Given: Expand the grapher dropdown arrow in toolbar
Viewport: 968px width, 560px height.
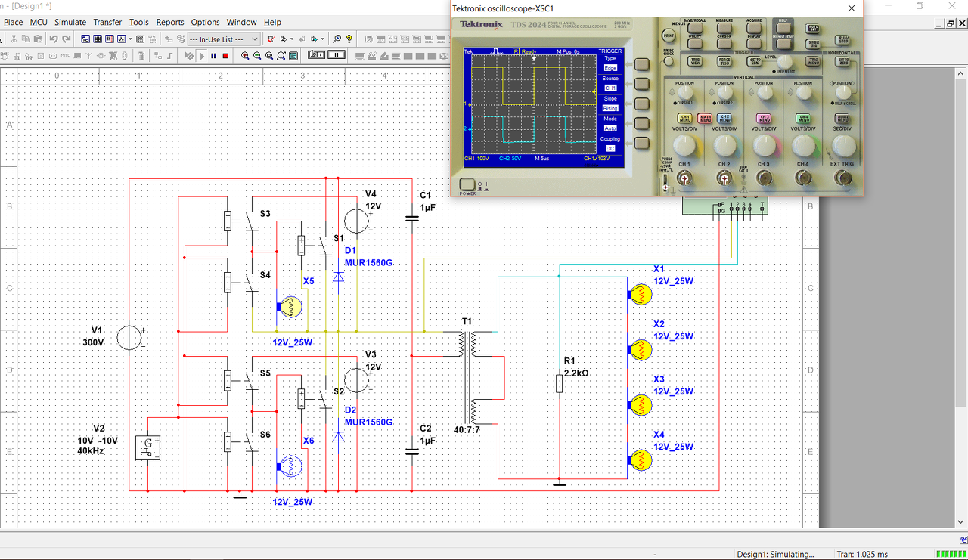Looking at the screenshot, I should (x=130, y=39).
